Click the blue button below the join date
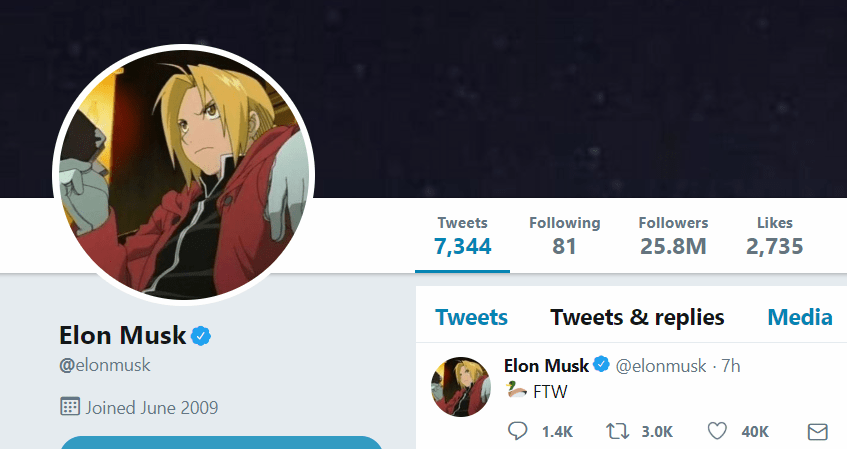847x449 pixels. (221, 442)
